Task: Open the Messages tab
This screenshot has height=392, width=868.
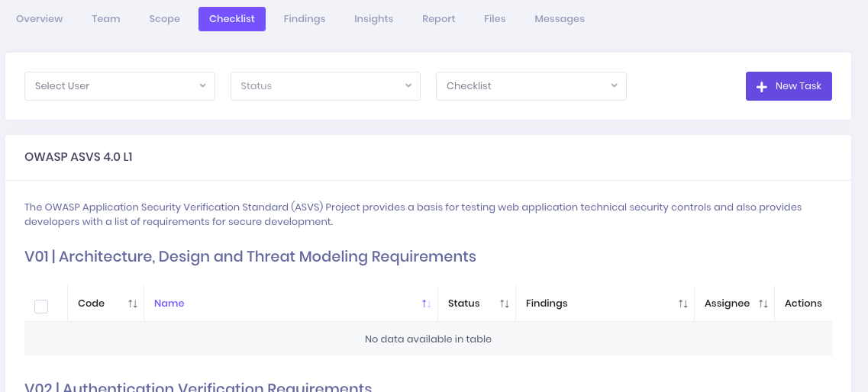Action: [559, 19]
